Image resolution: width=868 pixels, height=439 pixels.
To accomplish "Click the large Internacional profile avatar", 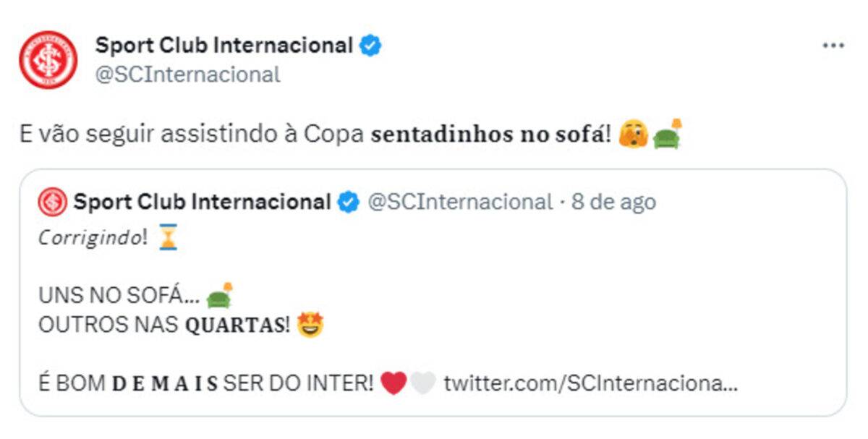I will tap(48, 59).
